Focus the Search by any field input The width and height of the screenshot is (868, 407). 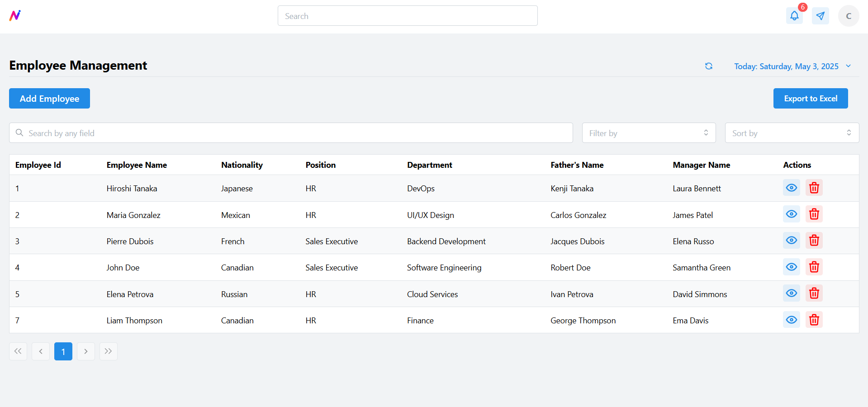point(291,133)
